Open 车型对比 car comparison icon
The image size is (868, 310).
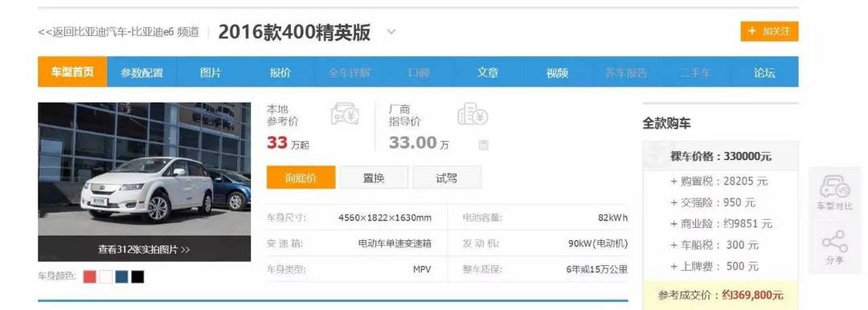[x=834, y=192]
